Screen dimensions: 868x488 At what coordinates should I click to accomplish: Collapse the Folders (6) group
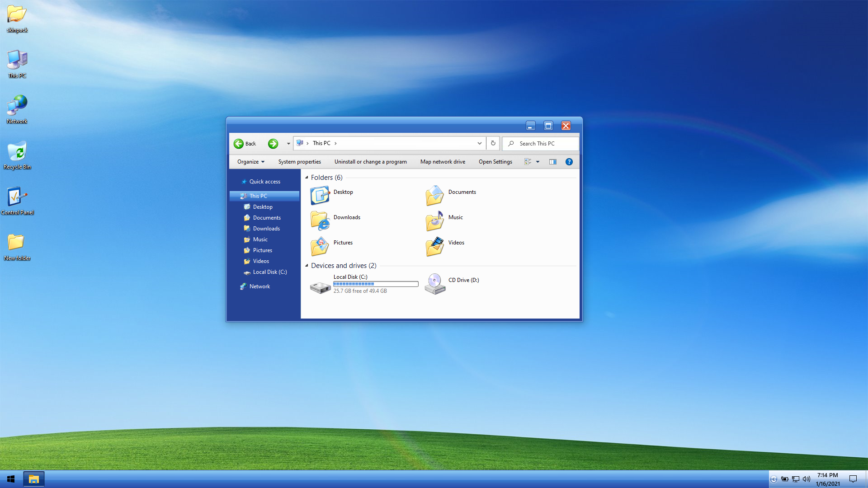[307, 178]
